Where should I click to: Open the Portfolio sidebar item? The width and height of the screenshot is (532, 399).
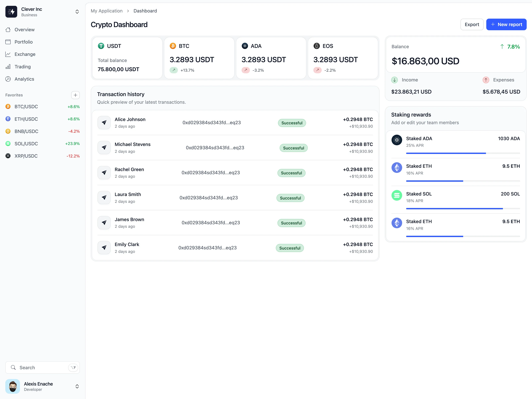24,42
